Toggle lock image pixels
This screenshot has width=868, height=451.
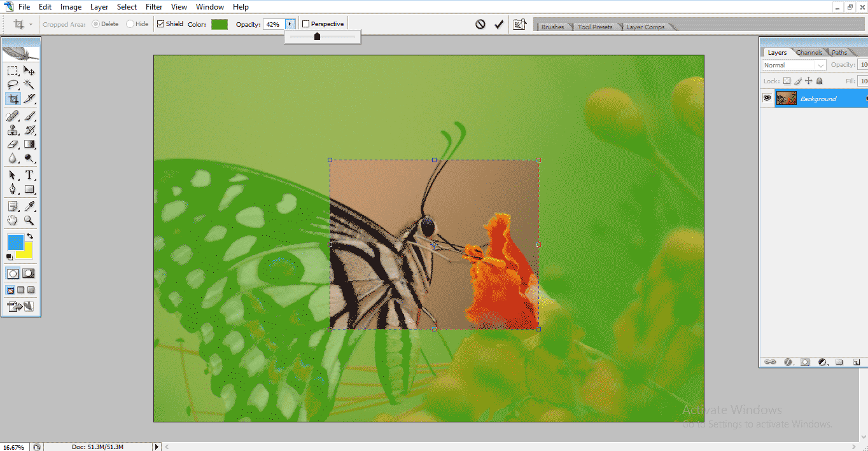coord(797,81)
